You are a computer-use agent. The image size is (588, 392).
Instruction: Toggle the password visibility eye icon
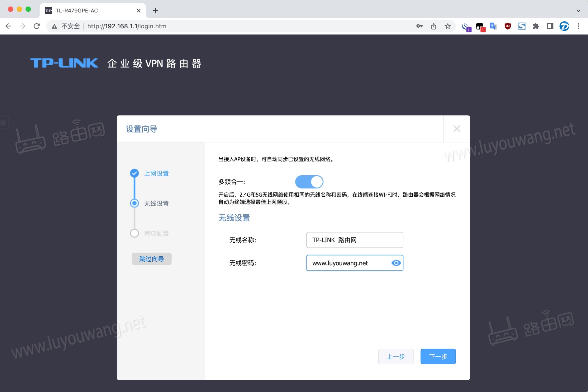point(396,263)
